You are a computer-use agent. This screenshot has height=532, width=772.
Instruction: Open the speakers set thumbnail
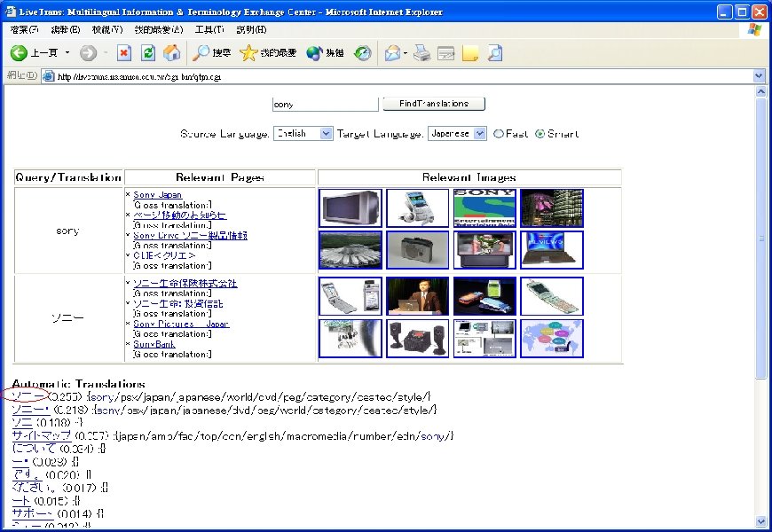[418, 338]
